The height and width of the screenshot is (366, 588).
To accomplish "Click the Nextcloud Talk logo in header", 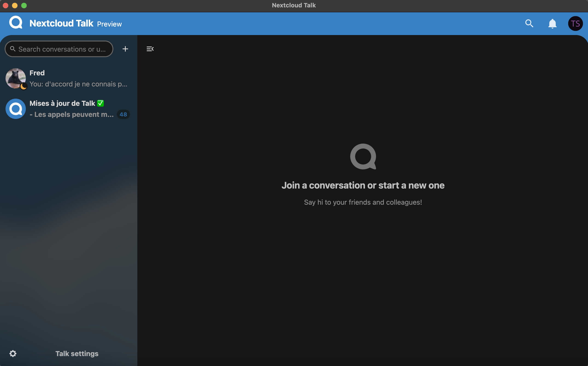I will click(16, 23).
